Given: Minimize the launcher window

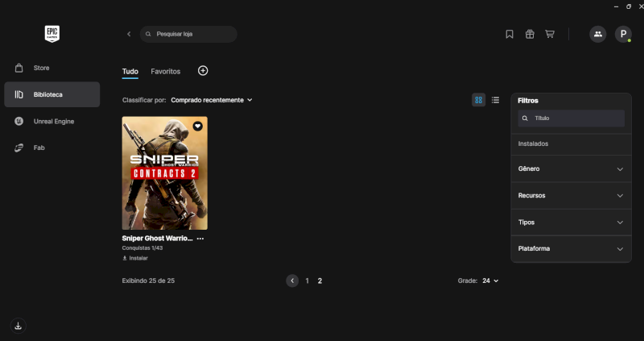Looking at the screenshot, I should click(616, 6).
